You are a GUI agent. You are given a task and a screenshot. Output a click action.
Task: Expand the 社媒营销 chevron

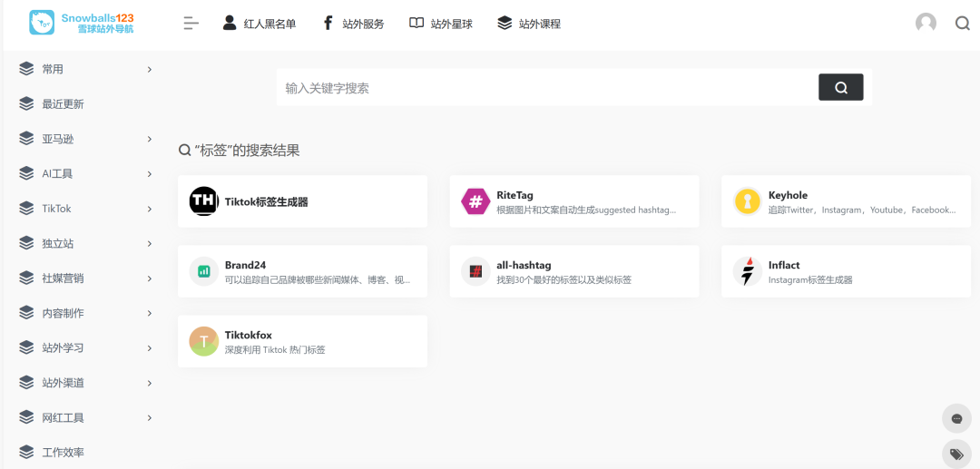(x=150, y=278)
